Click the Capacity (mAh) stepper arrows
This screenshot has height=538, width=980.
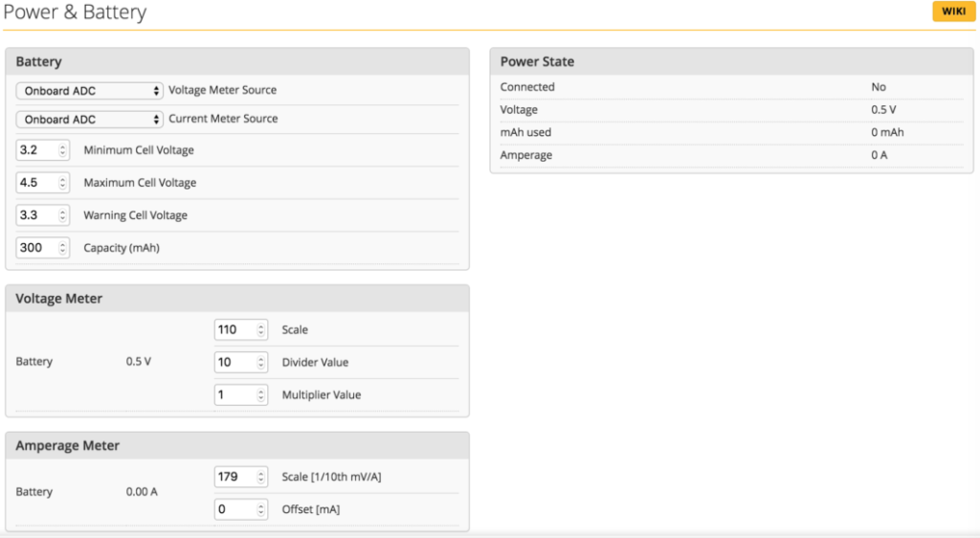click(x=63, y=248)
